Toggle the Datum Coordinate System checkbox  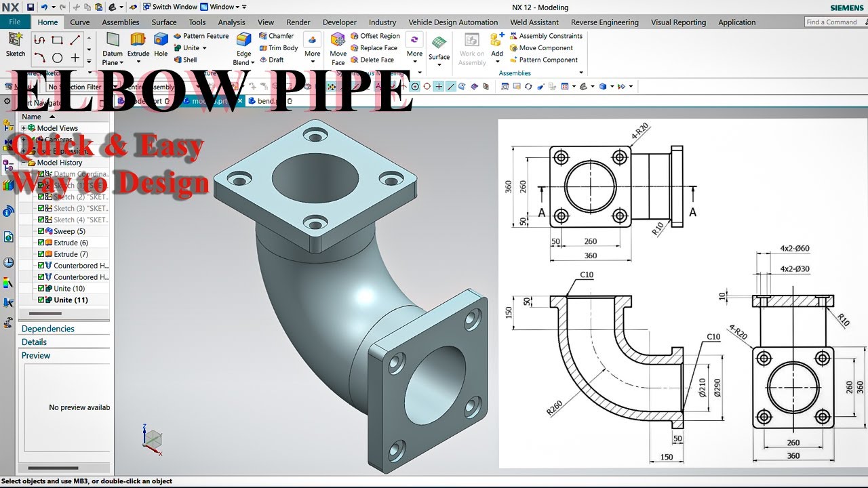(x=41, y=174)
